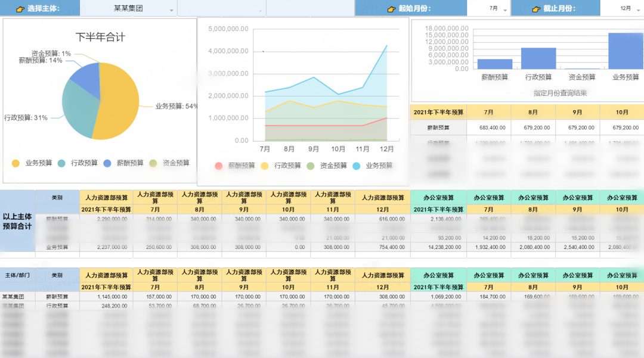Select the 2,540,400.00 September cell
The height and width of the screenshot is (358, 644).
click(x=577, y=247)
